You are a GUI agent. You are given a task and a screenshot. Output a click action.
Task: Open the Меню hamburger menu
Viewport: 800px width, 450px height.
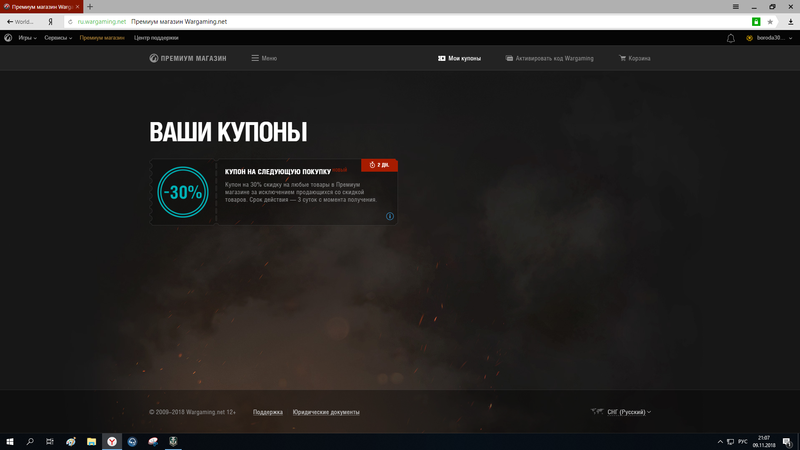[264, 58]
